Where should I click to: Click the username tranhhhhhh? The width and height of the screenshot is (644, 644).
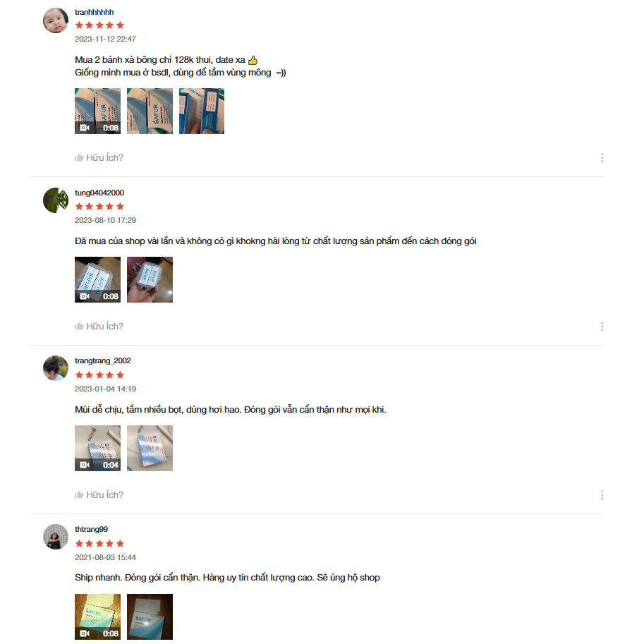pyautogui.click(x=94, y=12)
